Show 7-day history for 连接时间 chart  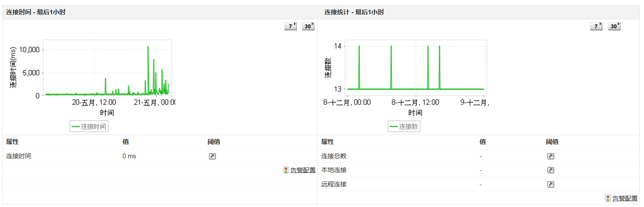(x=290, y=26)
